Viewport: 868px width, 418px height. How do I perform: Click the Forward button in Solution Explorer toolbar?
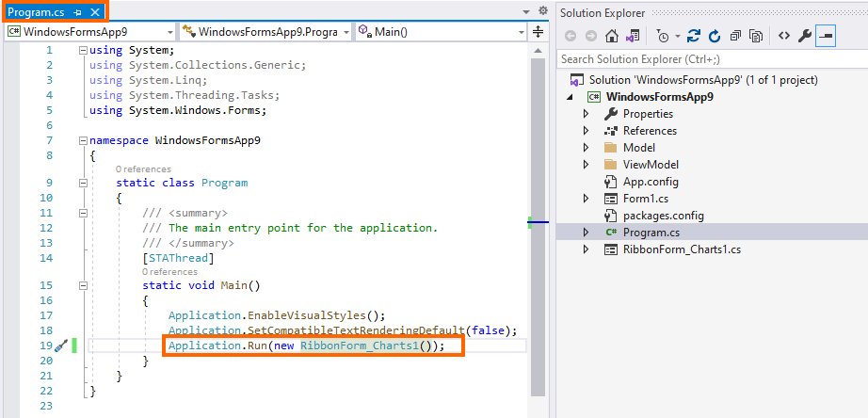coord(590,36)
